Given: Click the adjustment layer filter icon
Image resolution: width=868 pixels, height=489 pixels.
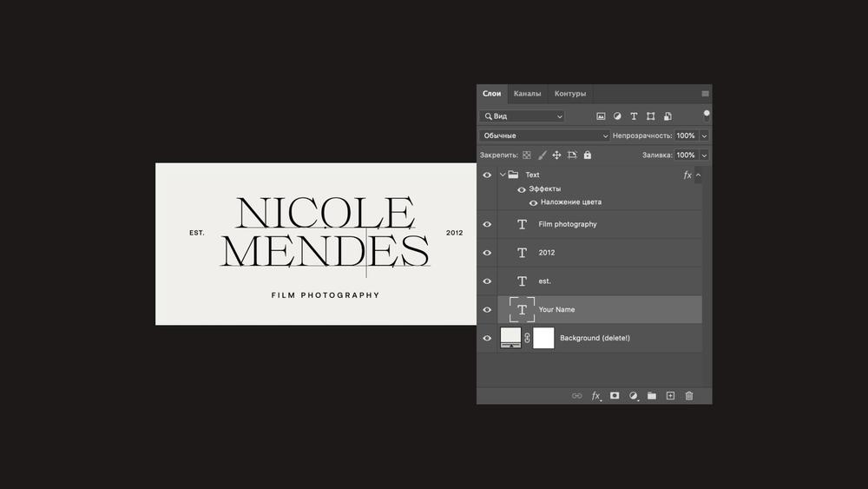Looking at the screenshot, I should pyautogui.click(x=617, y=116).
